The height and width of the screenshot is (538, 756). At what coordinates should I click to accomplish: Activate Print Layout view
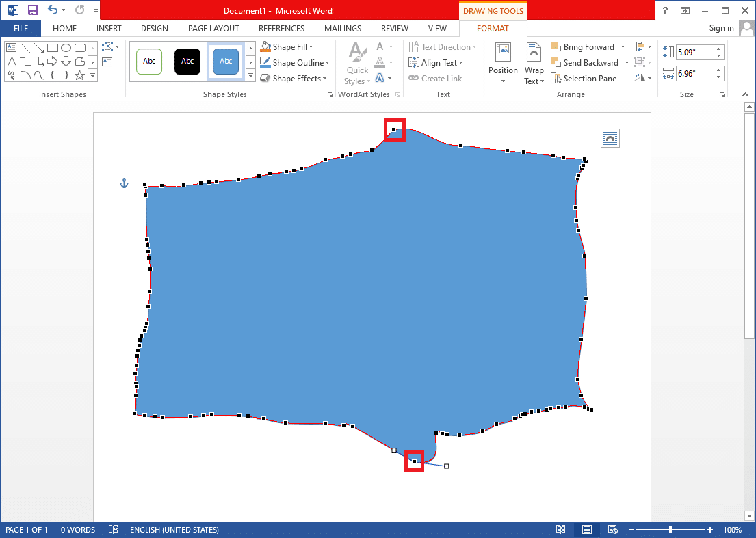[586, 529]
